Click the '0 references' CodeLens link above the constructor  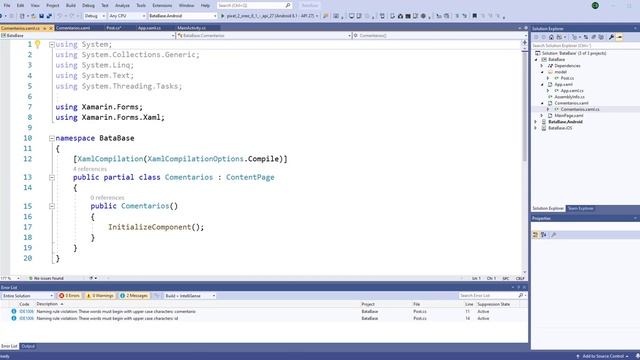[x=107, y=198]
